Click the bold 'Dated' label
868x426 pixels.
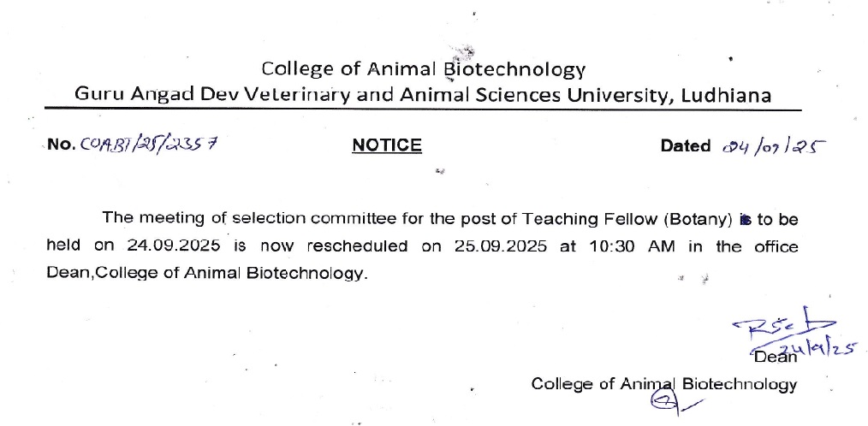tap(686, 145)
